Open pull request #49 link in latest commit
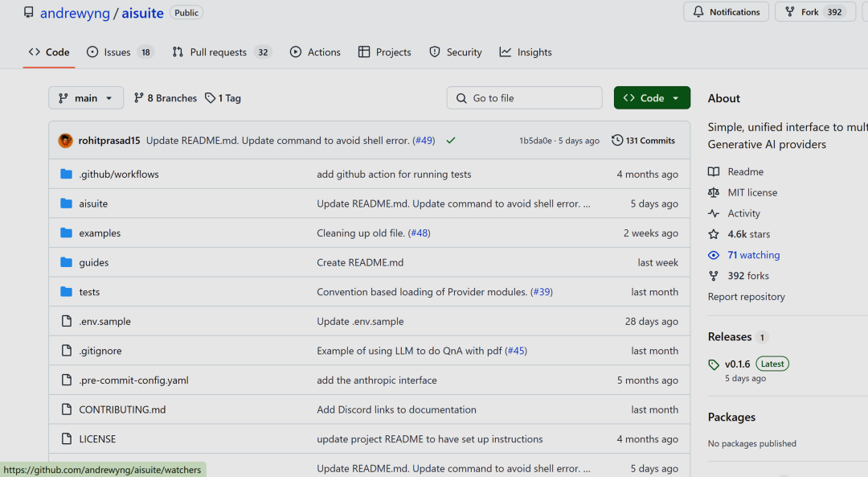Viewport: 868px width, 477px height. [x=424, y=141]
